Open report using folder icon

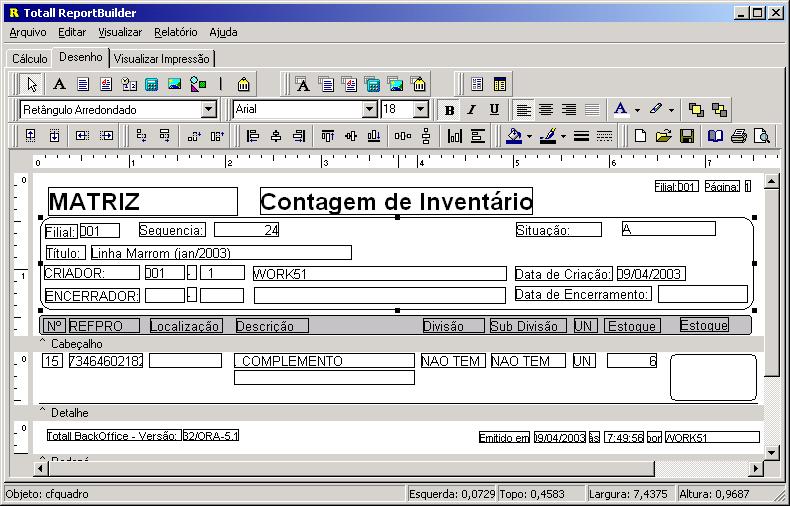point(663,136)
